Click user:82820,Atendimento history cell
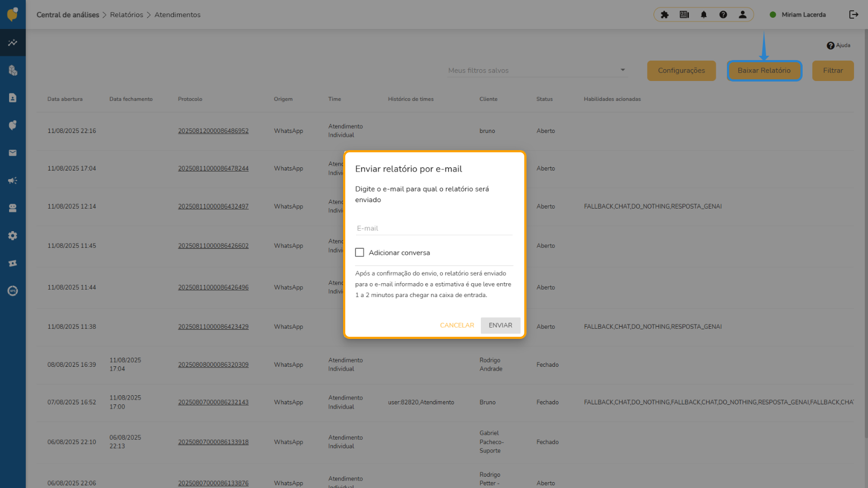 click(x=421, y=402)
